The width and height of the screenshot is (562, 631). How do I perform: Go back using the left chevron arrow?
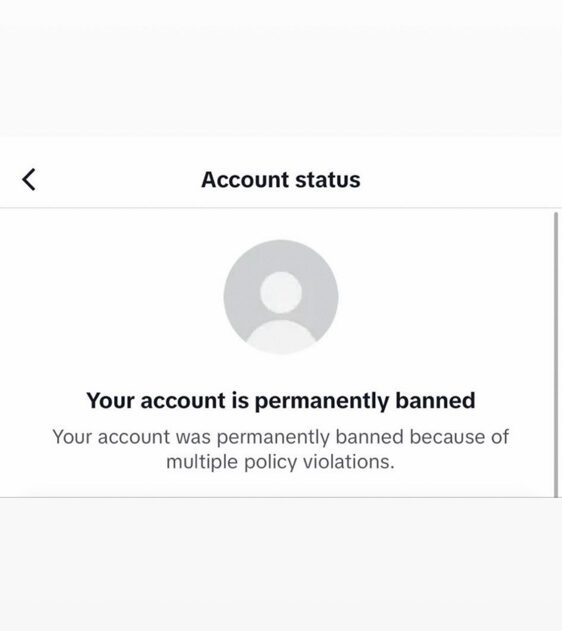[x=29, y=179]
